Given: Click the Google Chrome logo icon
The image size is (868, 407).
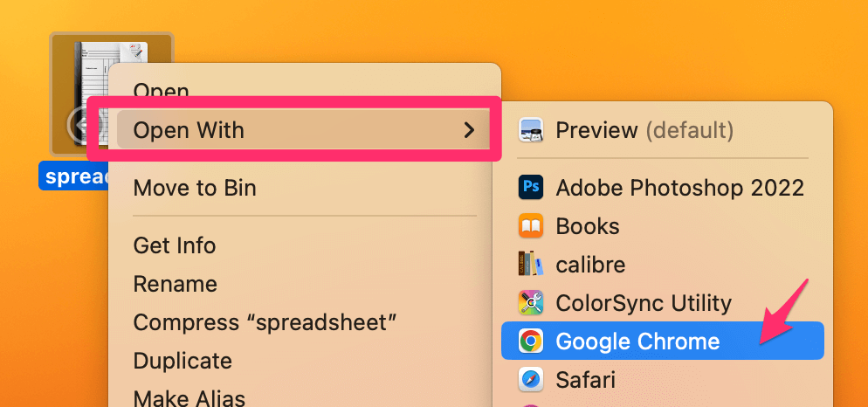Looking at the screenshot, I should pyautogui.click(x=531, y=341).
